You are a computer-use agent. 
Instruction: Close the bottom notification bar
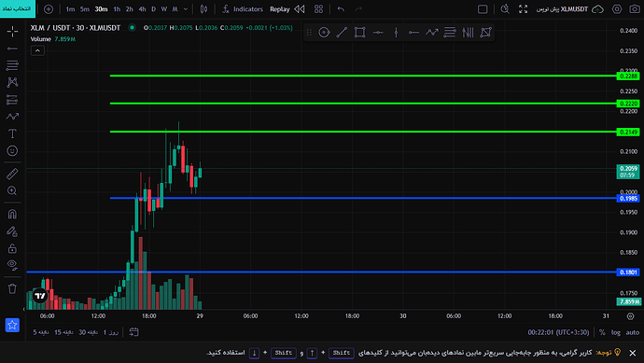(633, 353)
